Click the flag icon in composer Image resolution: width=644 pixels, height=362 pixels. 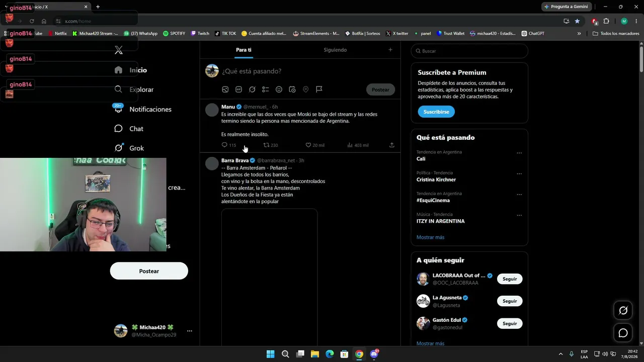[x=319, y=89]
